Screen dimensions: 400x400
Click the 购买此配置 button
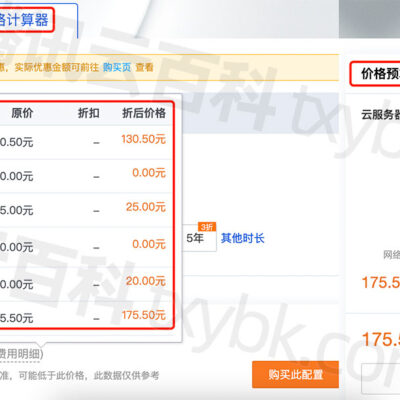pyautogui.click(x=295, y=375)
